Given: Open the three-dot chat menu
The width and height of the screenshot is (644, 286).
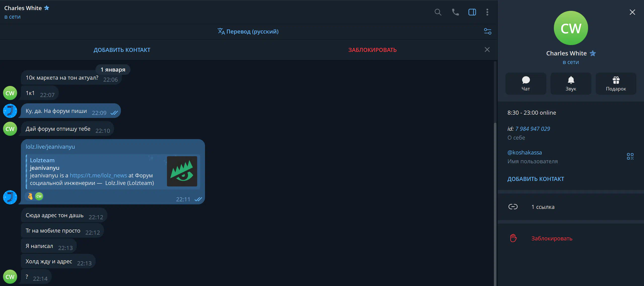Looking at the screenshot, I should coord(487,12).
